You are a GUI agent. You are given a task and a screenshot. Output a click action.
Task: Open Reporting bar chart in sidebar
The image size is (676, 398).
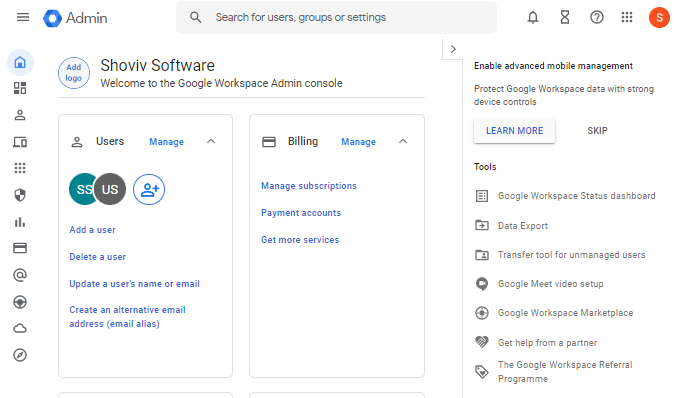pos(20,222)
